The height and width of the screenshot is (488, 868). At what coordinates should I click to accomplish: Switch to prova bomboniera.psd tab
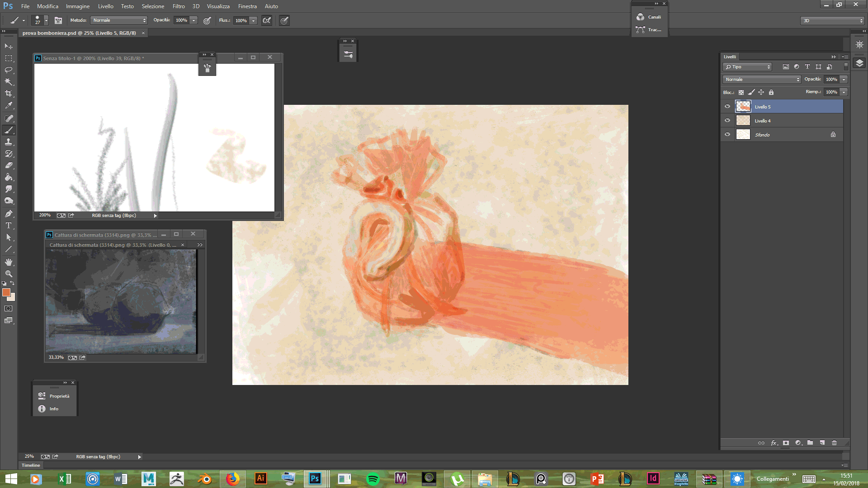point(79,33)
